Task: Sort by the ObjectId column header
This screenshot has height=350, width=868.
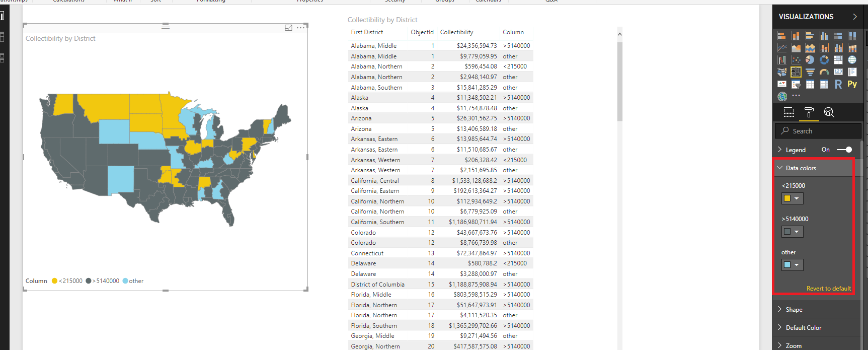Action: [x=422, y=32]
